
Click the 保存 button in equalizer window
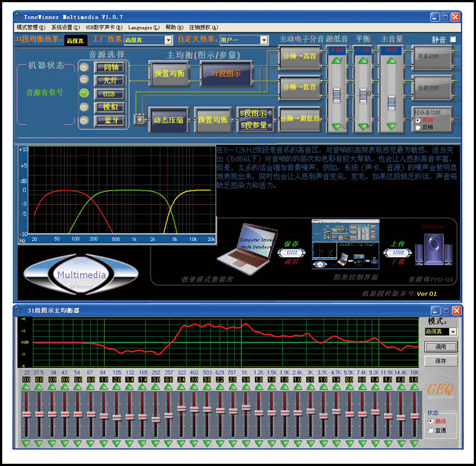(x=441, y=361)
